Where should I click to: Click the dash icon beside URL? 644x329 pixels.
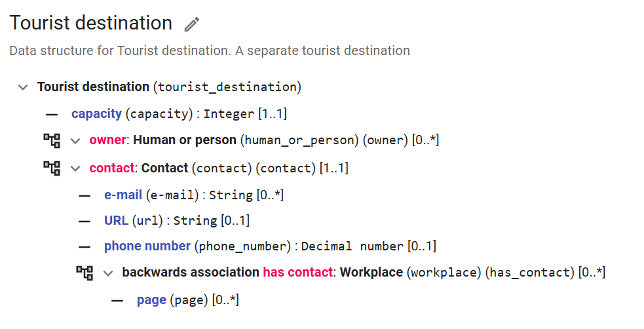point(85,221)
